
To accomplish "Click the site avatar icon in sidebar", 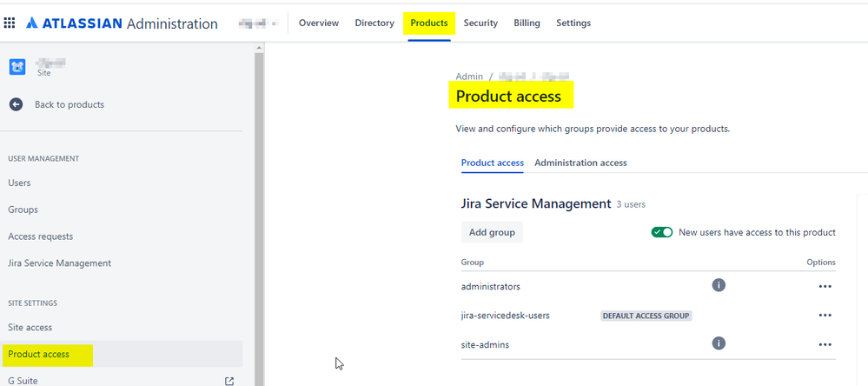I will click(17, 67).
